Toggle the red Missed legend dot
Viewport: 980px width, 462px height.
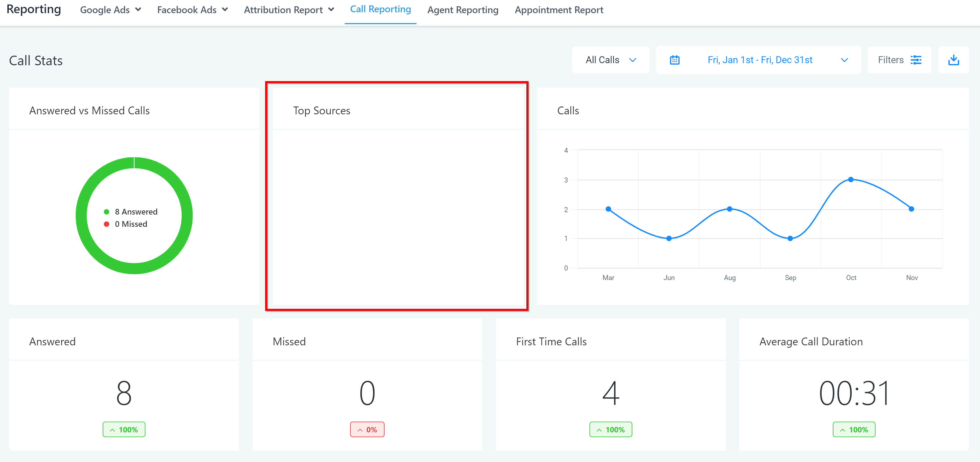coord(107,224)
